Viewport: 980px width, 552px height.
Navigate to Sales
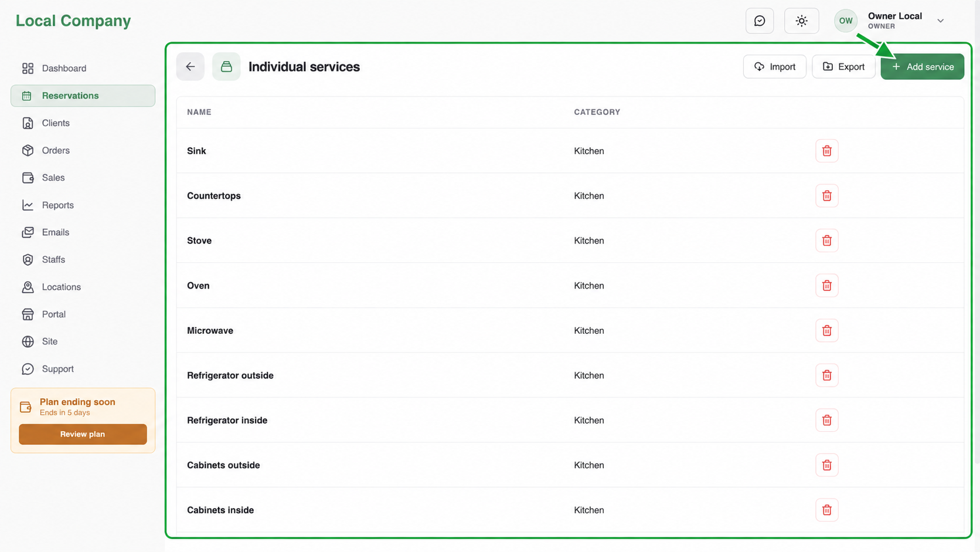click(83, 178)
